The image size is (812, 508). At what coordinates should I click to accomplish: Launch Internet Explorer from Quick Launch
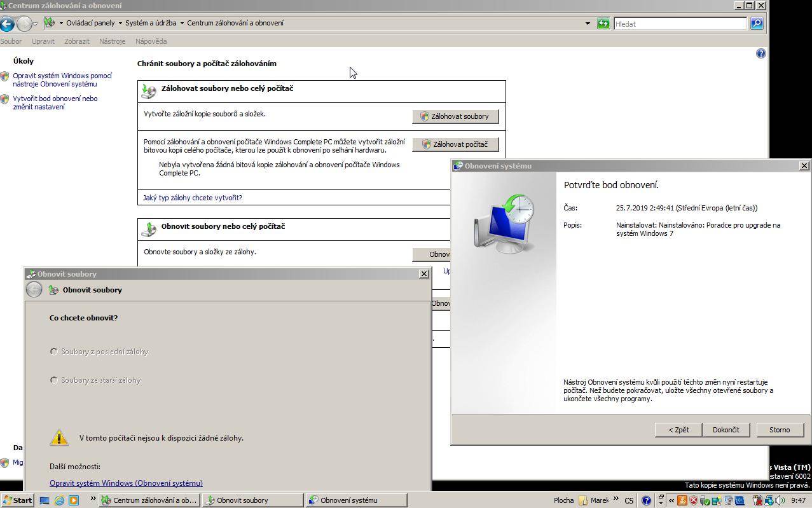[x=59, y=500]
